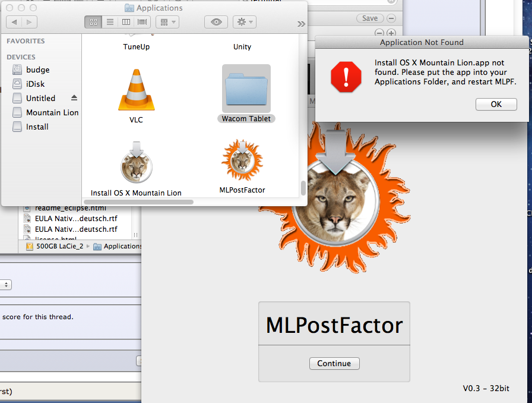Go back in Finder window

(14, 22)
